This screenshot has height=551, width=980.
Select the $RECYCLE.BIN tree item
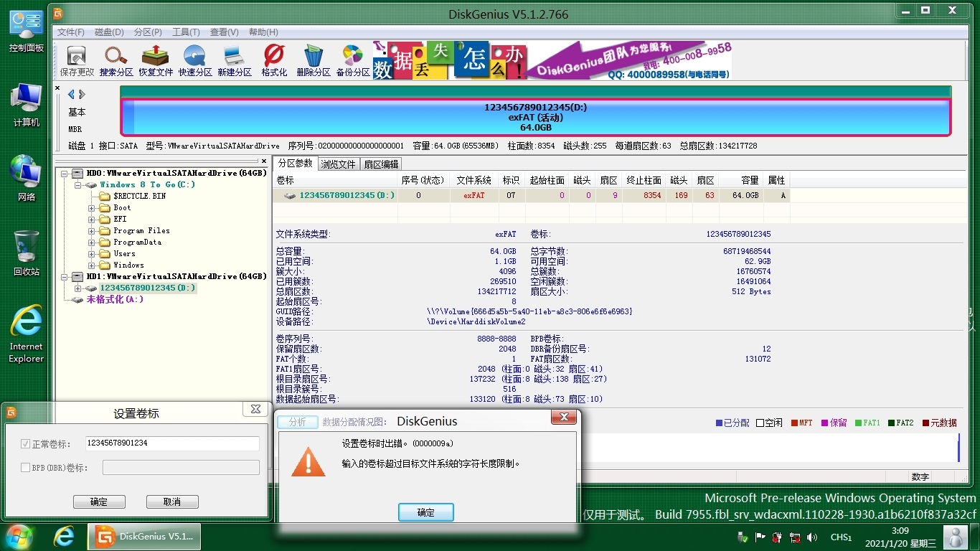140,196
